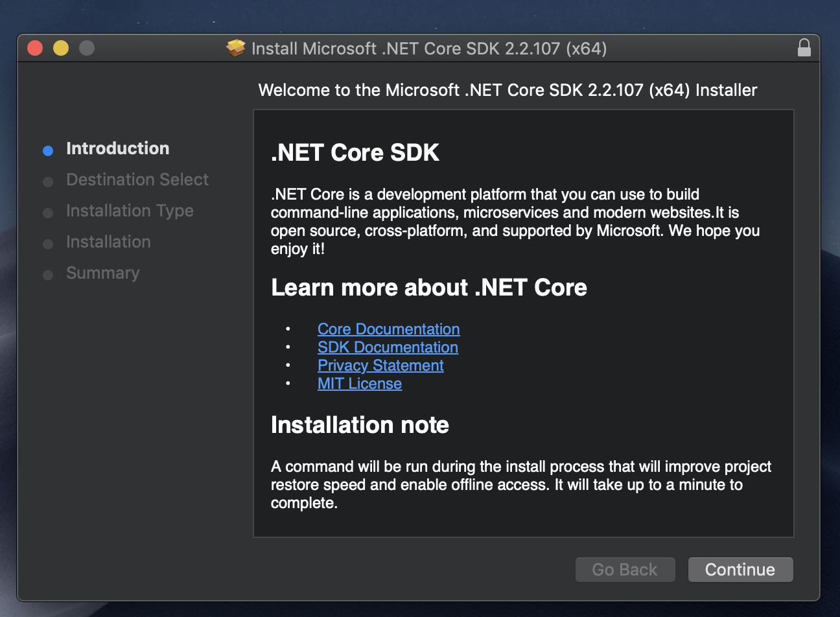View the MIT License link
Screen dimensions: 840x617
pos(360,384)
